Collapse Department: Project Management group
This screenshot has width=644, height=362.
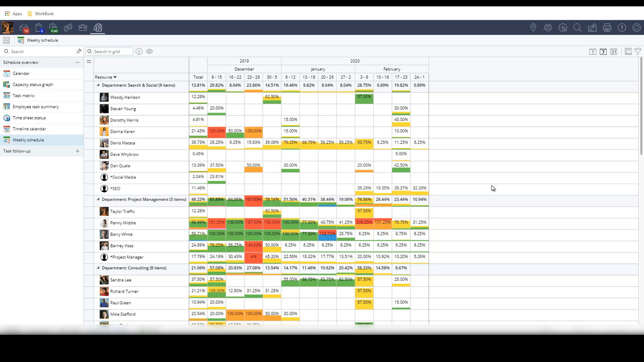point(98,199)
